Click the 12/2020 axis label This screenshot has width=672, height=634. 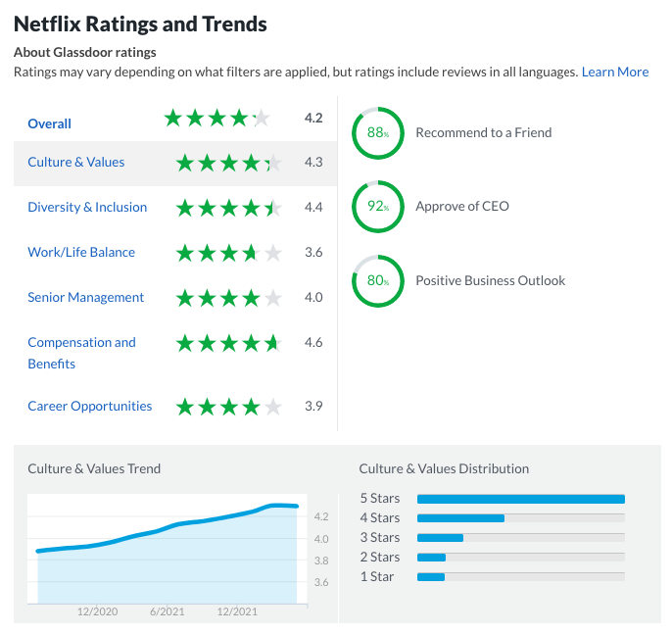(x=97, y=611)
